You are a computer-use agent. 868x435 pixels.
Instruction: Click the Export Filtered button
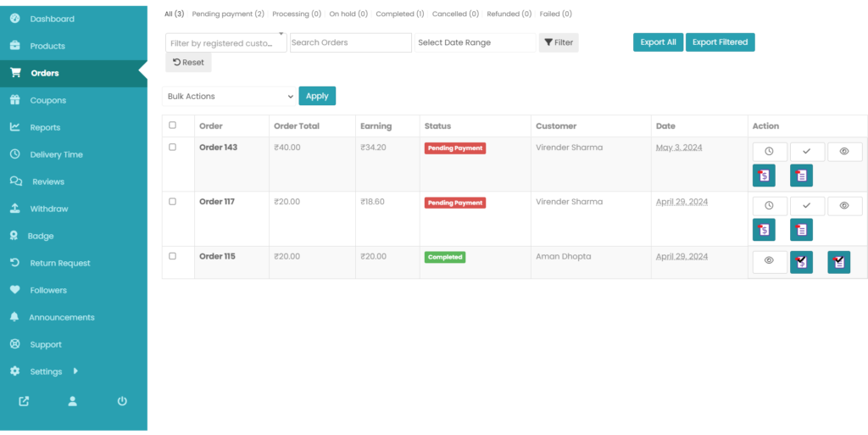[x=721, y=42]
